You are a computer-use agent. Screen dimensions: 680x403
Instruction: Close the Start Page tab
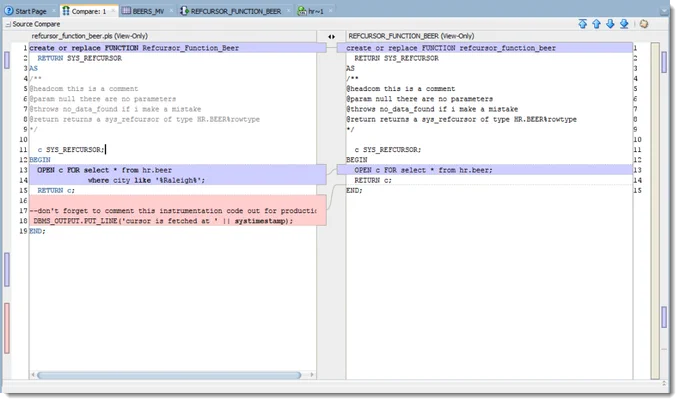pos(54,11)
